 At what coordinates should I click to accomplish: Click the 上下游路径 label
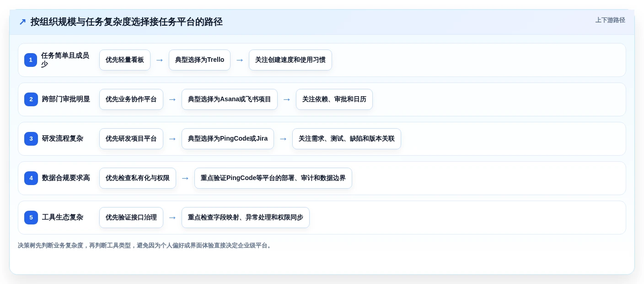click(610, 20)
